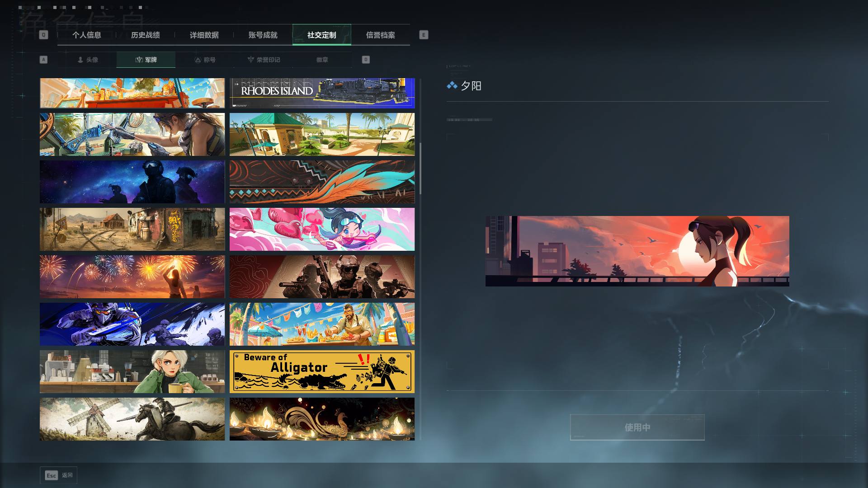Choose the fireworks sunset banner
868x488 pixels.
pos(132,277)
